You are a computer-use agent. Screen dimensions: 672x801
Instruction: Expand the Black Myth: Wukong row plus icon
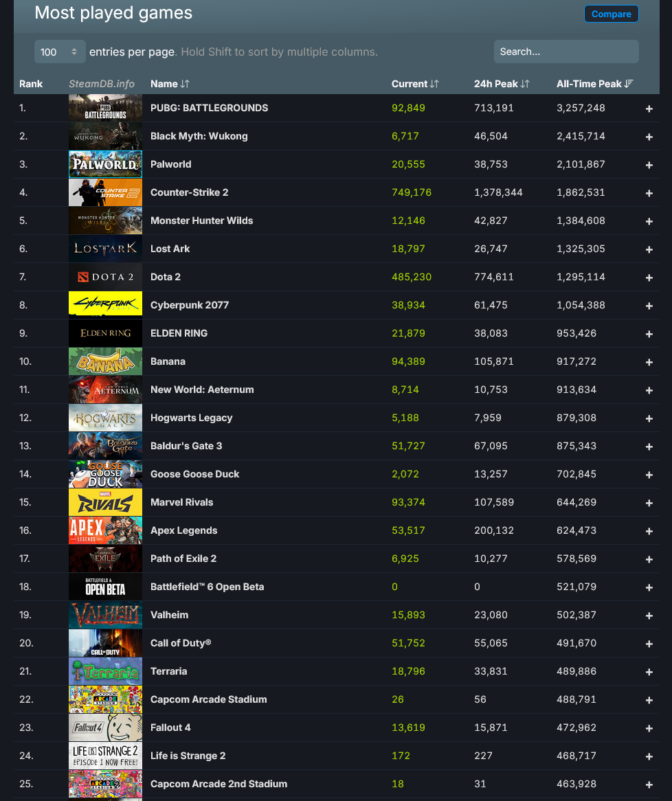649,137
